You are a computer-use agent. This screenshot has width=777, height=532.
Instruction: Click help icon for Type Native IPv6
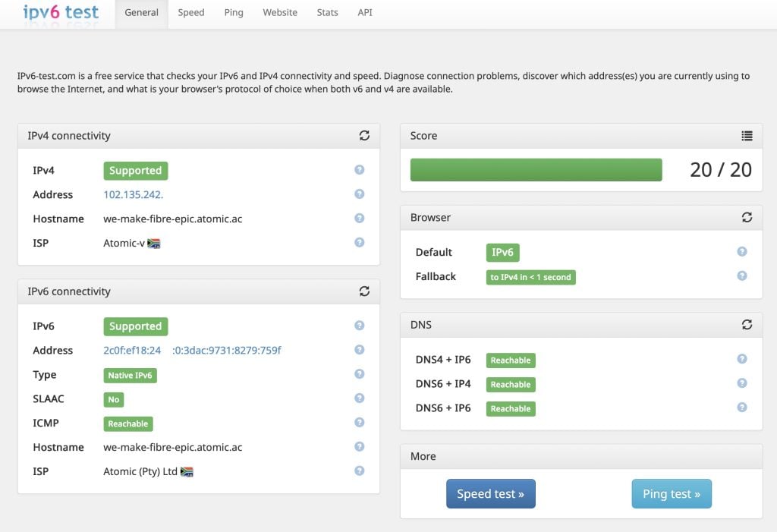(x=359, y=374)
